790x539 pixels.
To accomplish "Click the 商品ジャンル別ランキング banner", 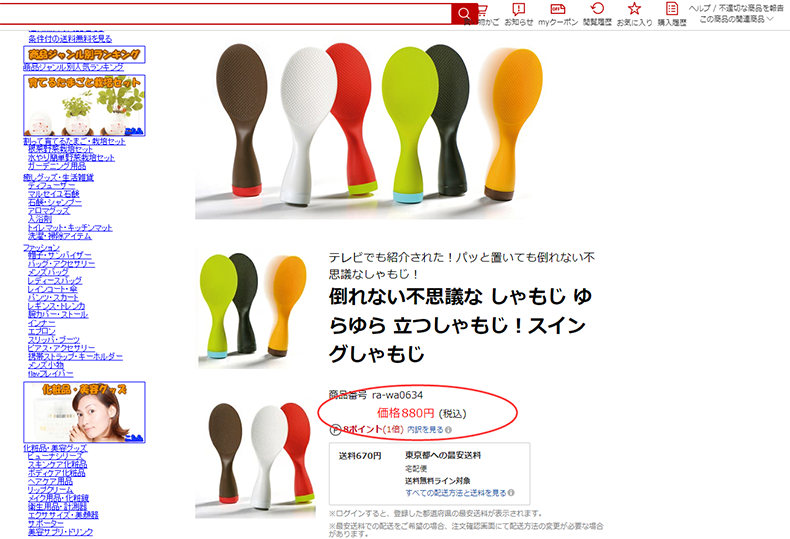I will click(84, 54).
